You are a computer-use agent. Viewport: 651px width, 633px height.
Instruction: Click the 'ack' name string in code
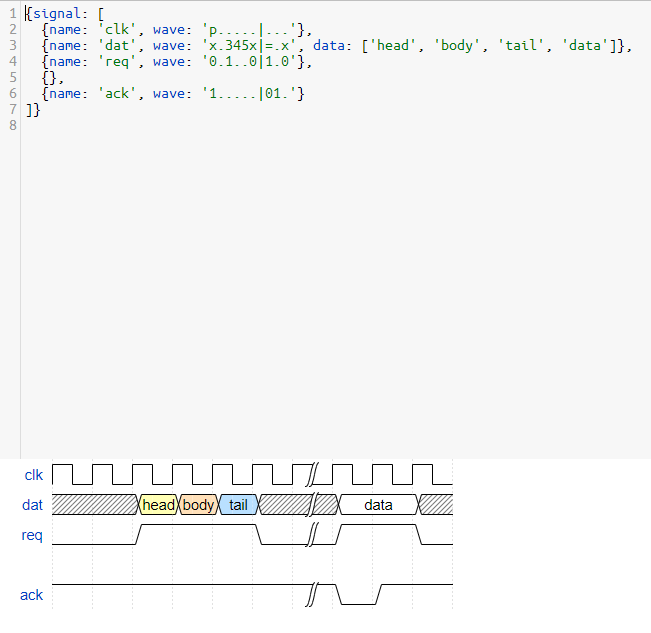(x=117, y=93)
